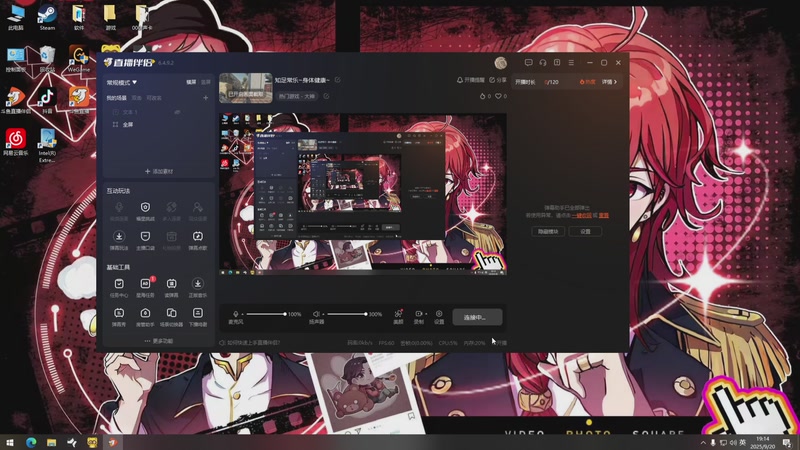The image size is (800, 450).
Task: Add a new scene with plus icon
Action: (206, 97)
